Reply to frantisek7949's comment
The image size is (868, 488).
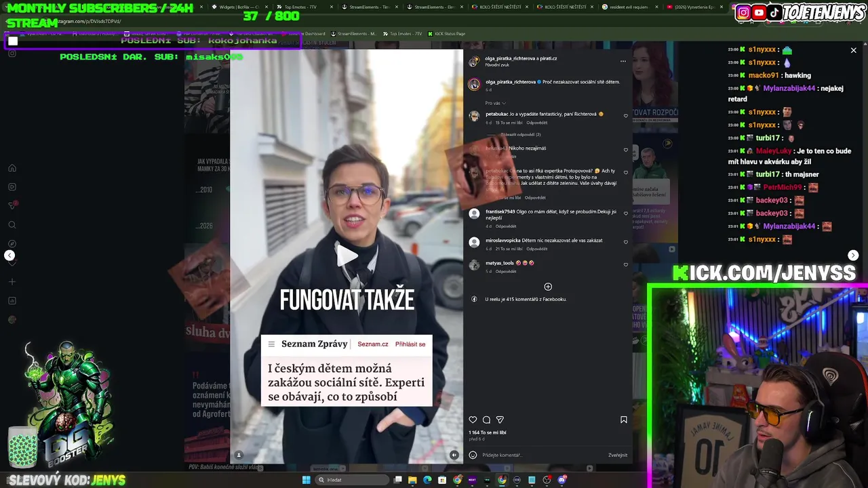pyautogui.click(x=506, y=226)
